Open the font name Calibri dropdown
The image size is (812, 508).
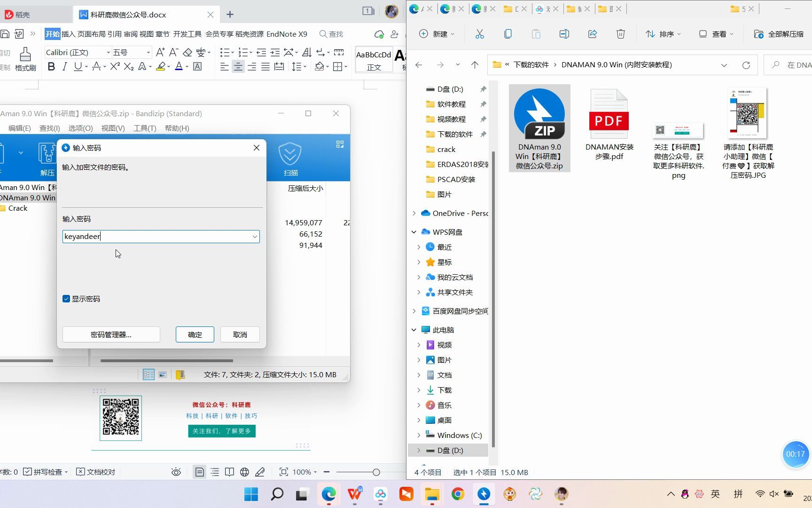click(108, 52)
